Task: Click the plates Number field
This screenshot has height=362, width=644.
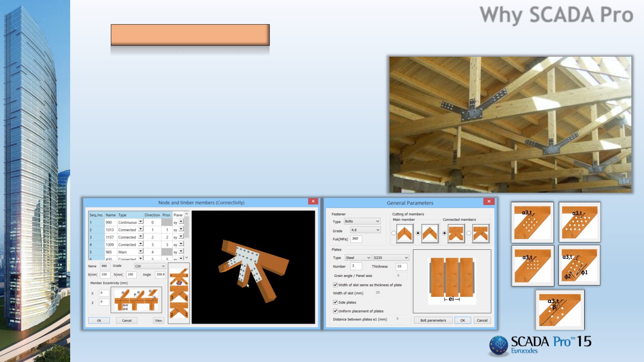Action: point(356,266)
